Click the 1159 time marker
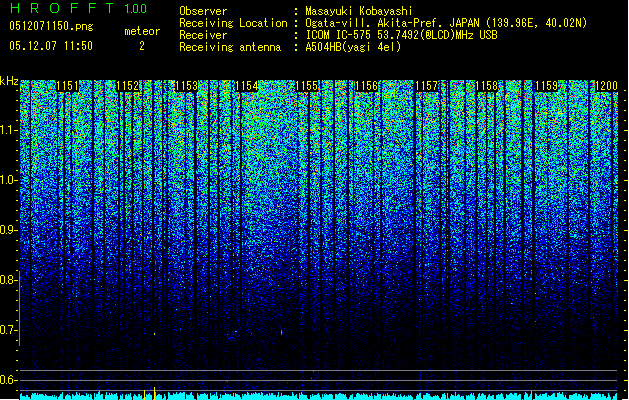Viewport: 629px width, 400px height. (546, 86)
